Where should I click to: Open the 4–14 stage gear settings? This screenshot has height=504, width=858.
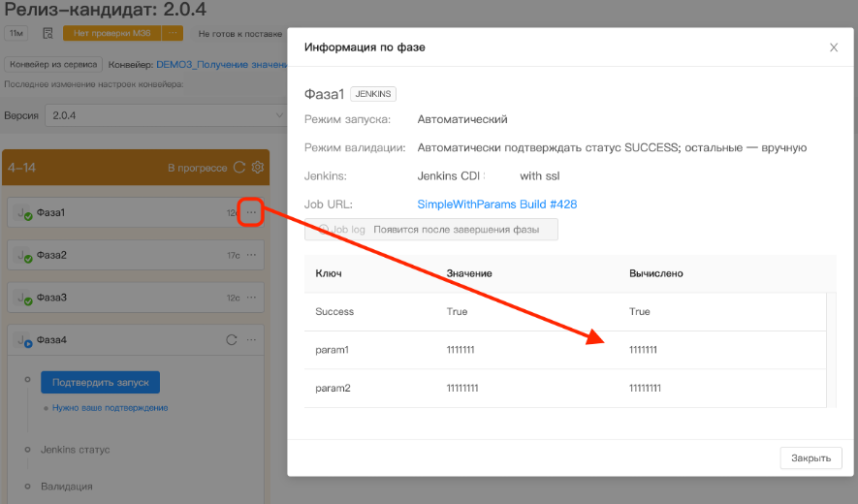click(258, 168)
